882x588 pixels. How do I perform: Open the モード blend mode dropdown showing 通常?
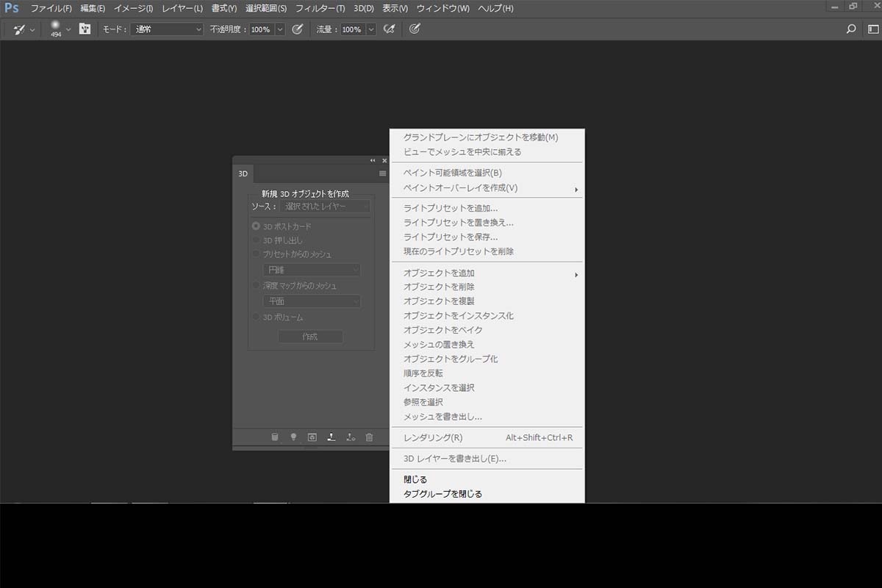point(167,29)
